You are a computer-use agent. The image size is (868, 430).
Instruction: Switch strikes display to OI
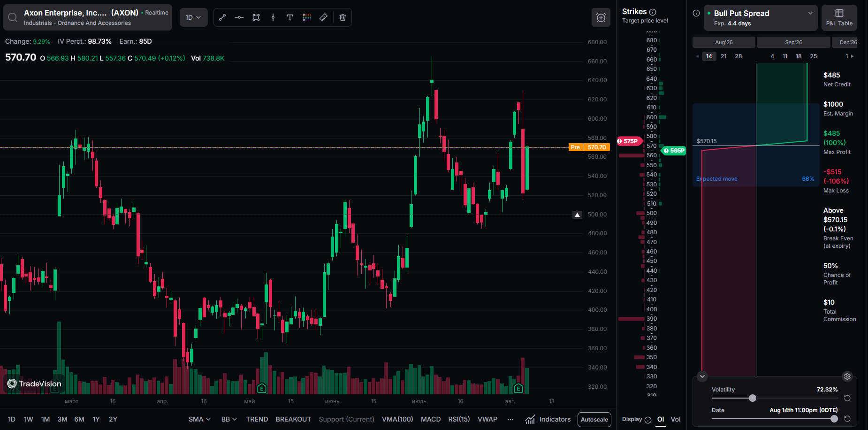point(661,419)
